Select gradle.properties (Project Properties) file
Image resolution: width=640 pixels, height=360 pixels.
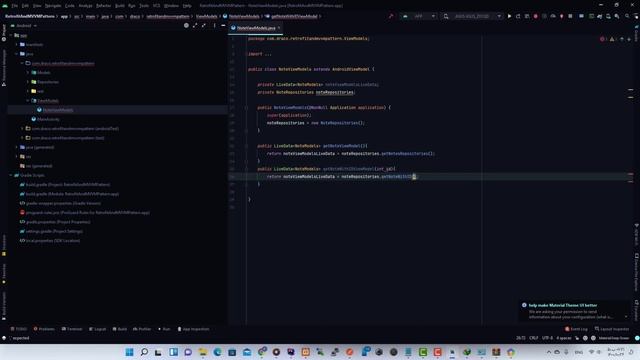(x=58, y=222)
